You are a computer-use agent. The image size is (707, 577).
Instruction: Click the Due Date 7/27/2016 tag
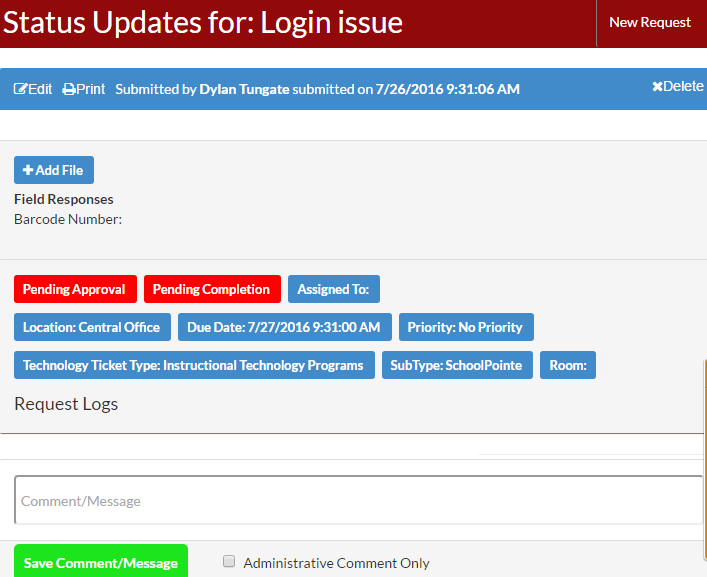point(284,327)
